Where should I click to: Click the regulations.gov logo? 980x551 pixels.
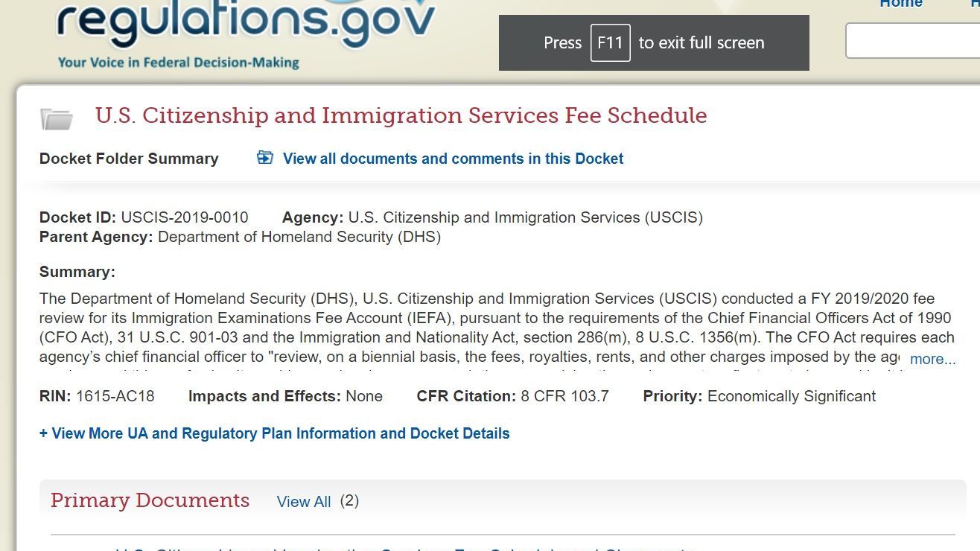click(246, 22)
